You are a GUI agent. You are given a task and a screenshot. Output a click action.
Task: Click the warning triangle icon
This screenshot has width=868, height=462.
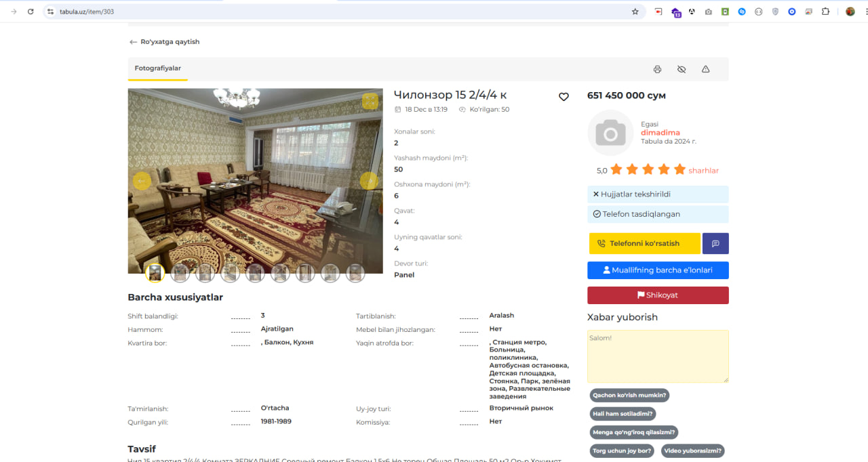pyautogui.click(x=705, y=69)
